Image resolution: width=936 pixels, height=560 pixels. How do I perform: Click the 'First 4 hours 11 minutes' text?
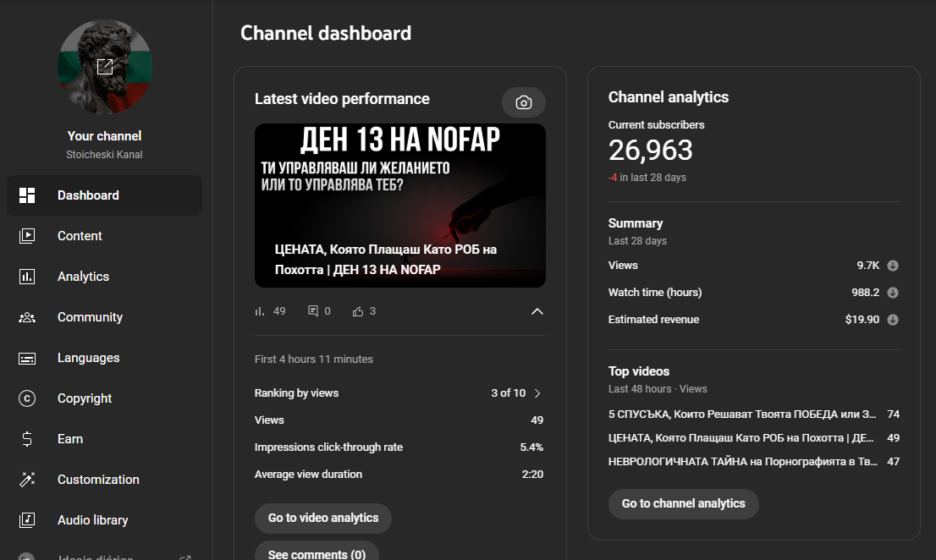click(x=313, y=359)
